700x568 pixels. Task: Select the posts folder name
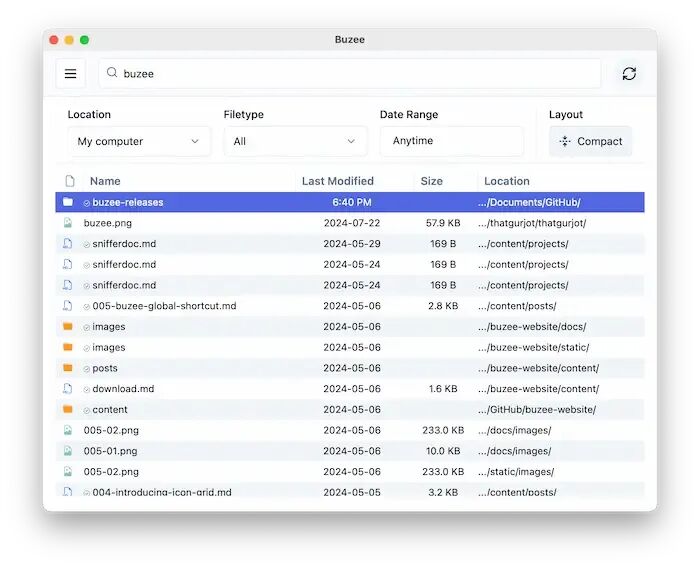[x=105, y=368]
